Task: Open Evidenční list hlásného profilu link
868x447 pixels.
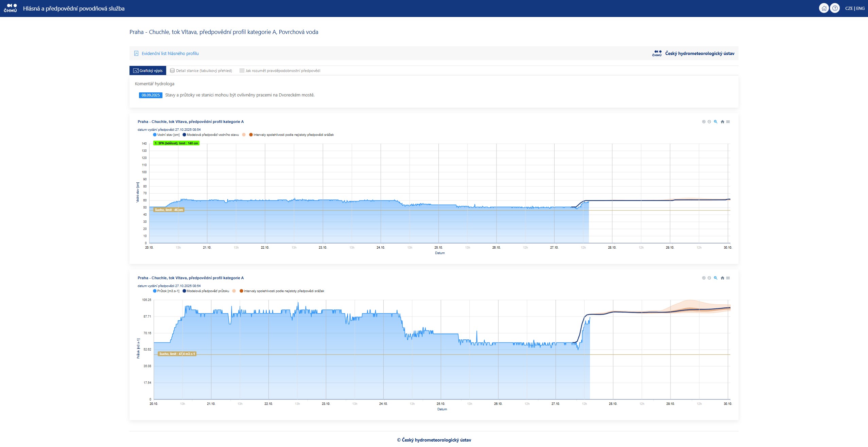Action: pos(170,53)
